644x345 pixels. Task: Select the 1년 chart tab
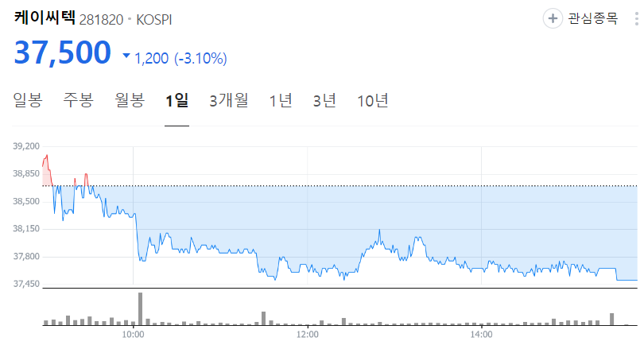click(x=281, y=100)
